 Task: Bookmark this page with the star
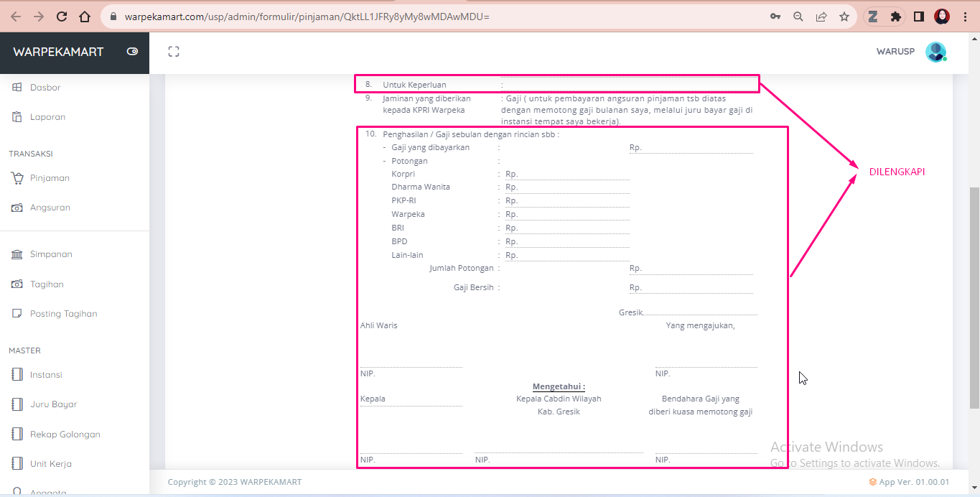point(844,17)
